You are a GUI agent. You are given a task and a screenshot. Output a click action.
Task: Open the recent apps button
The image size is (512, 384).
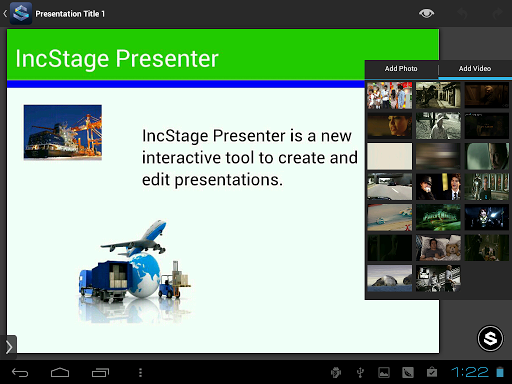click(x=100, y=372)
